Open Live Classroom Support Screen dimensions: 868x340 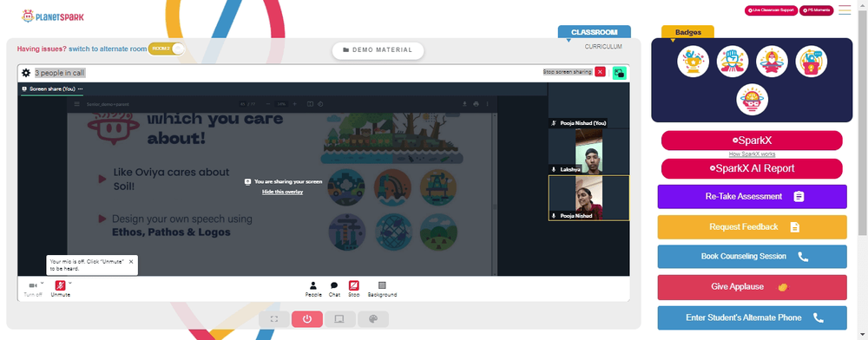[771, 10]
